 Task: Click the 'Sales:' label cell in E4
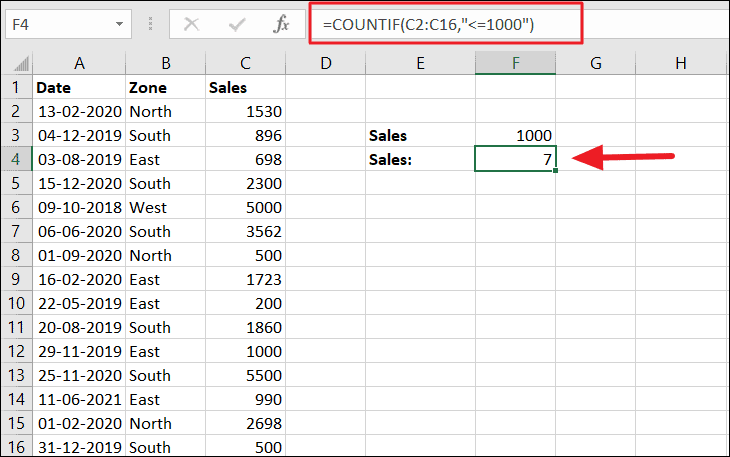coord(420,159)
